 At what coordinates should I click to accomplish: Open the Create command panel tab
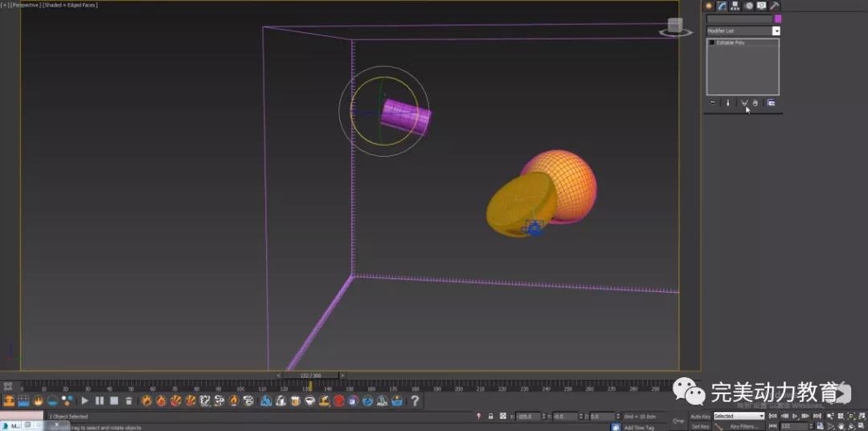click(x=710, y=6)
